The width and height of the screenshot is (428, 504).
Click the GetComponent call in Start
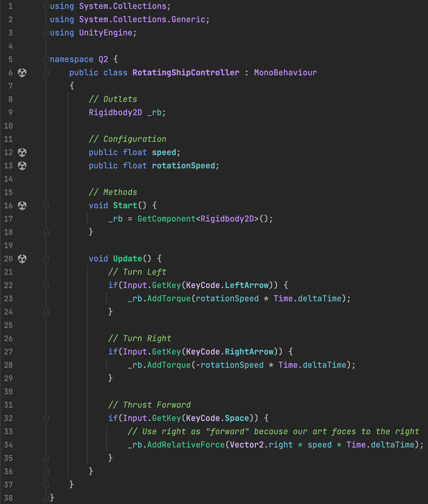[166, 219]
